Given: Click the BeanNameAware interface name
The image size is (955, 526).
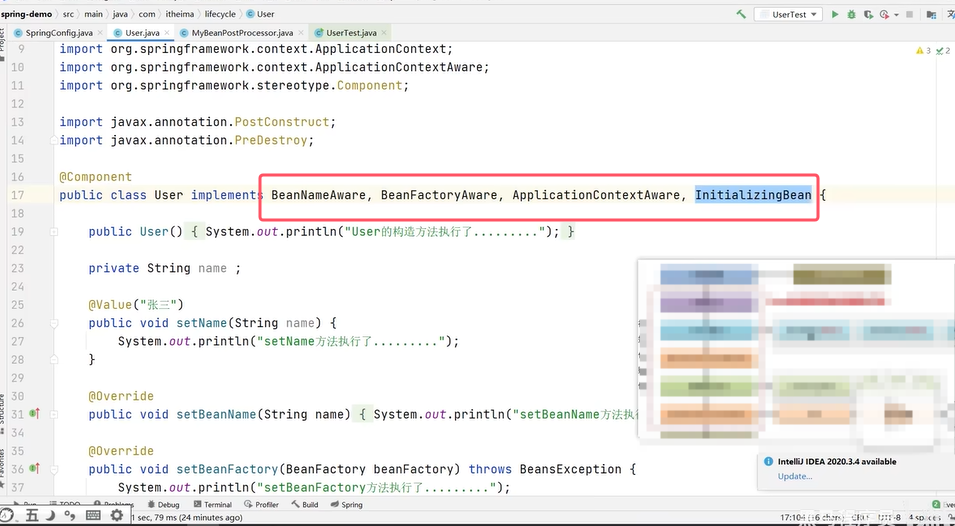Looking at the screenshot, I should coord(319,195).
